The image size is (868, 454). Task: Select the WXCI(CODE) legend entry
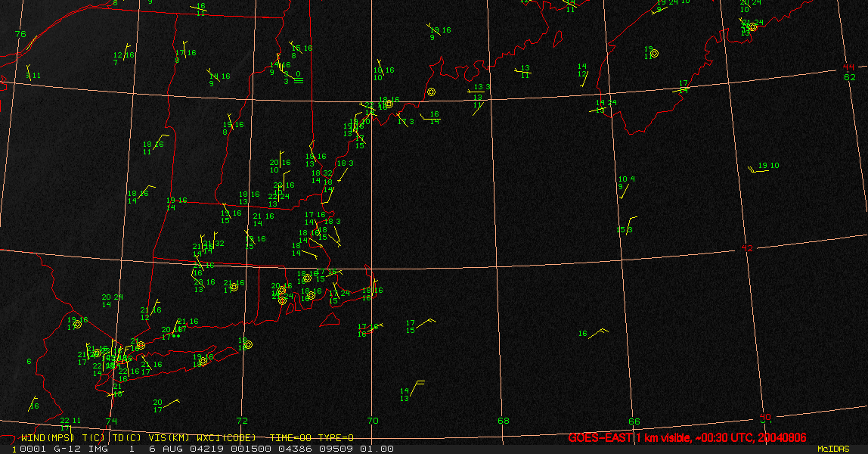(226, 438)
